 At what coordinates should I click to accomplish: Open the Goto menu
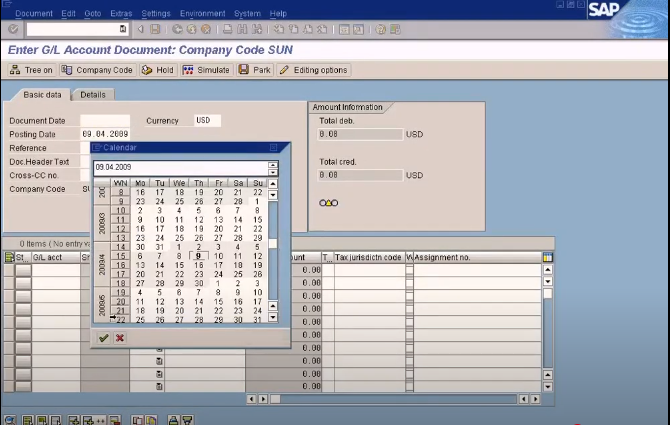pos(93,14)
